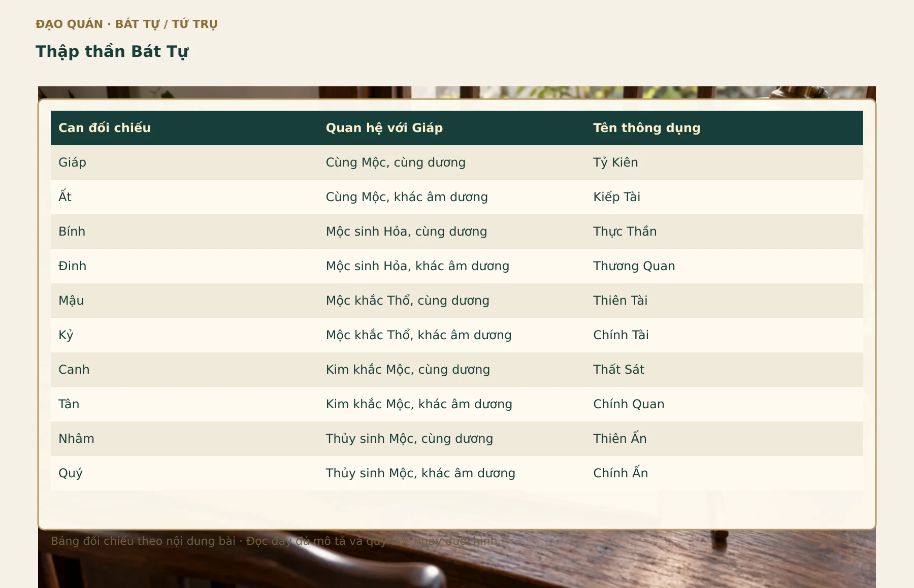The image size is (914, 588).
Task: Click the 'Tên thông dụng' column header
Action: coord(725,128)
